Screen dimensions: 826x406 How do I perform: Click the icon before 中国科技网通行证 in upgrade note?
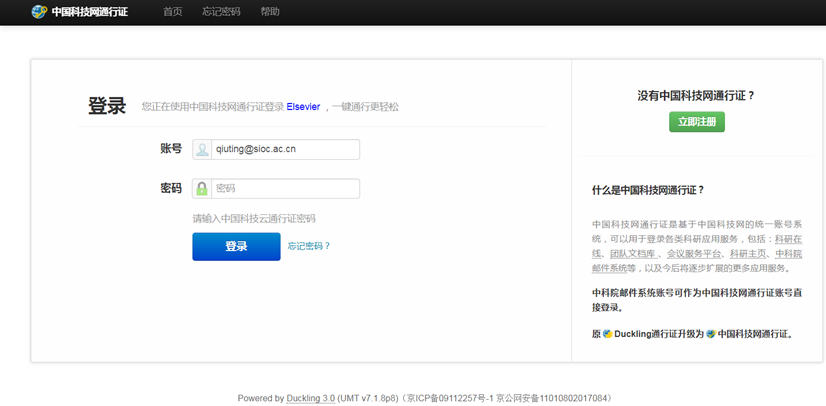pos(711,334)
